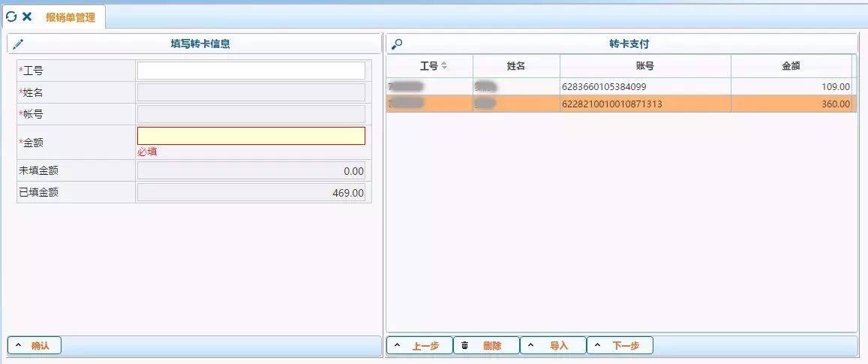Click the sort arrows in 工号 column header
Screen dimensions: 868x364
point(444,66)
